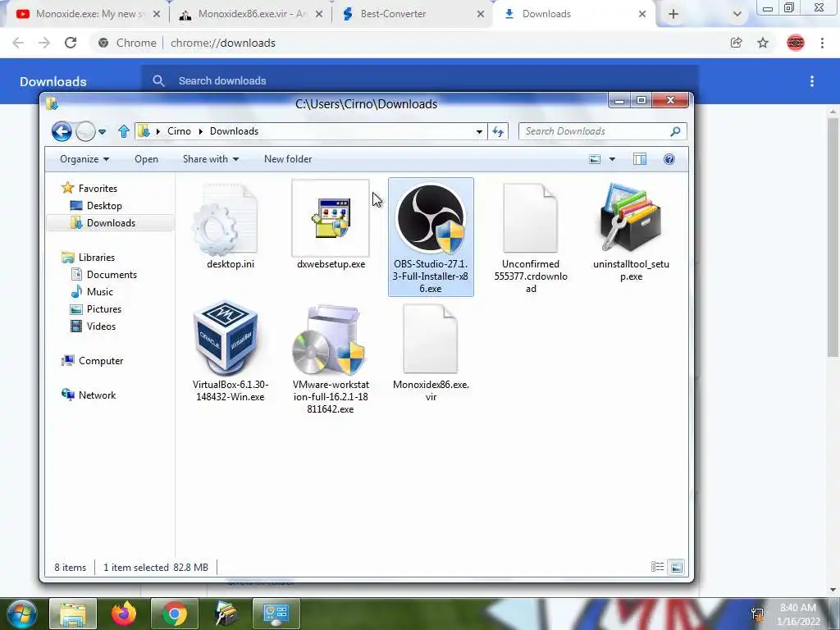Select the uninstalltool_setup.exe file icon
Viewport: 840px width, 630px height.
(631, 217)
